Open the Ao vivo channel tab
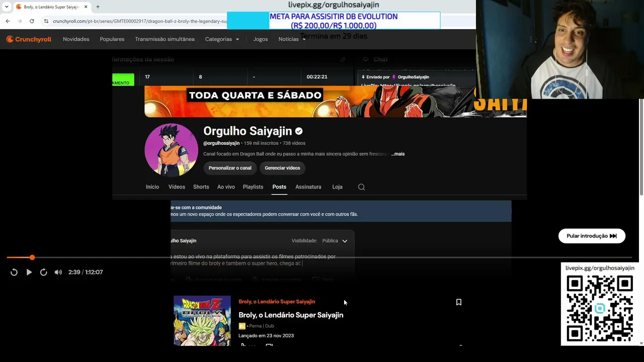The image size is (644, 362). (x=226, y=187)
